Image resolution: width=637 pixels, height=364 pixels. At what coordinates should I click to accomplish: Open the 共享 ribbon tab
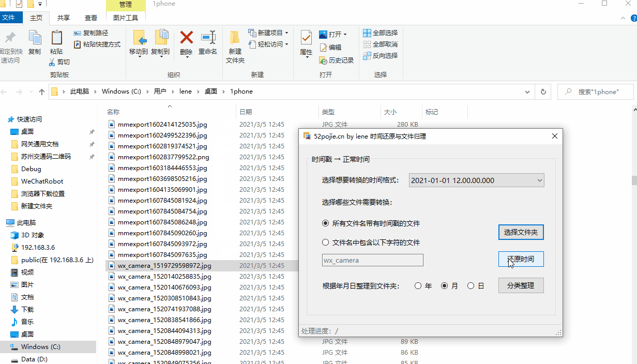tap(63, 17)
